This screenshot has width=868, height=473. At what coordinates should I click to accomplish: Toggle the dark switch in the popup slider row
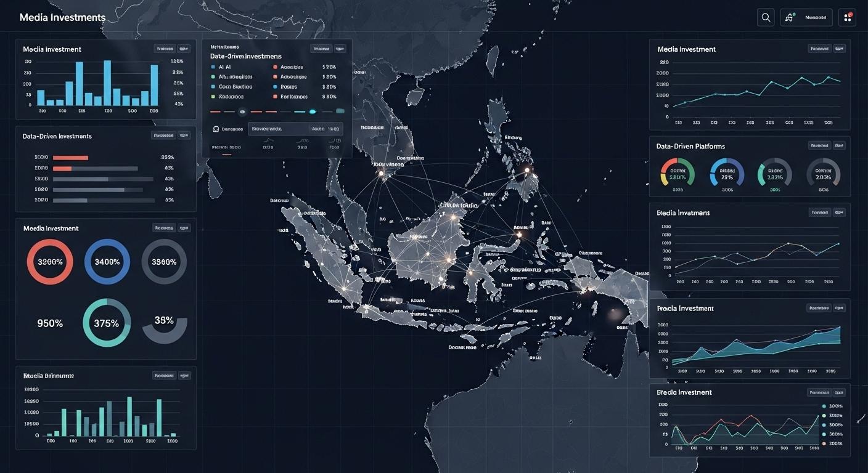coord(242,111)
